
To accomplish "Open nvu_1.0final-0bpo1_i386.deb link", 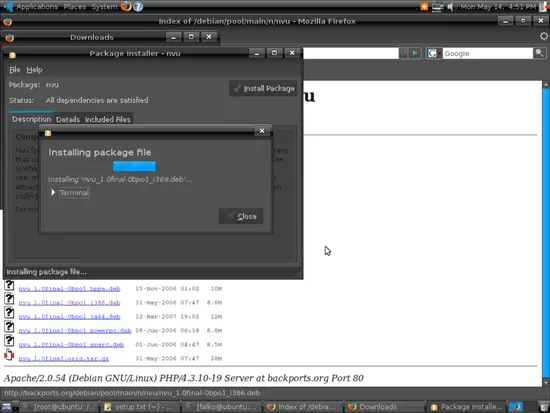I will (69, 302).
